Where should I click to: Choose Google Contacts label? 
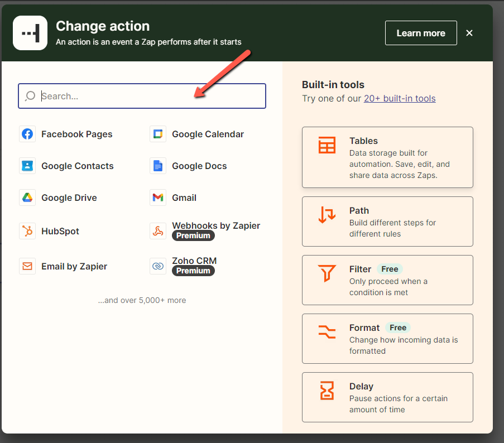[x=78, y=166]
